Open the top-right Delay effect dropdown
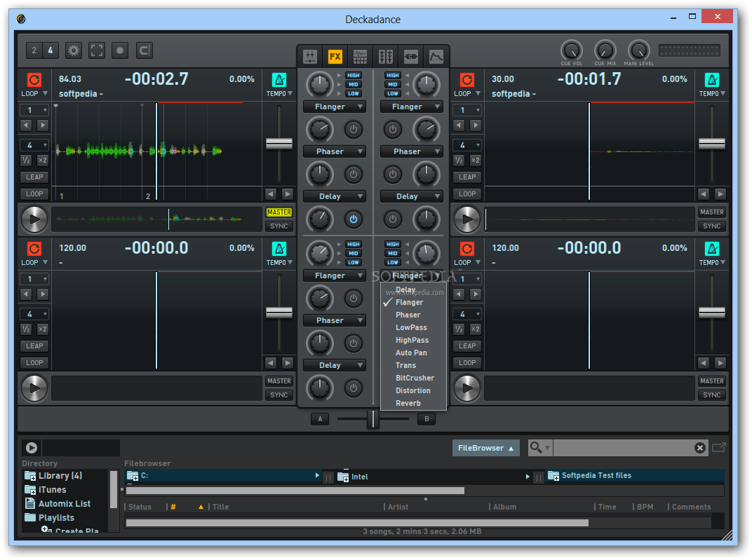Viewport: 752px width, 560px height. click(412, 196)
